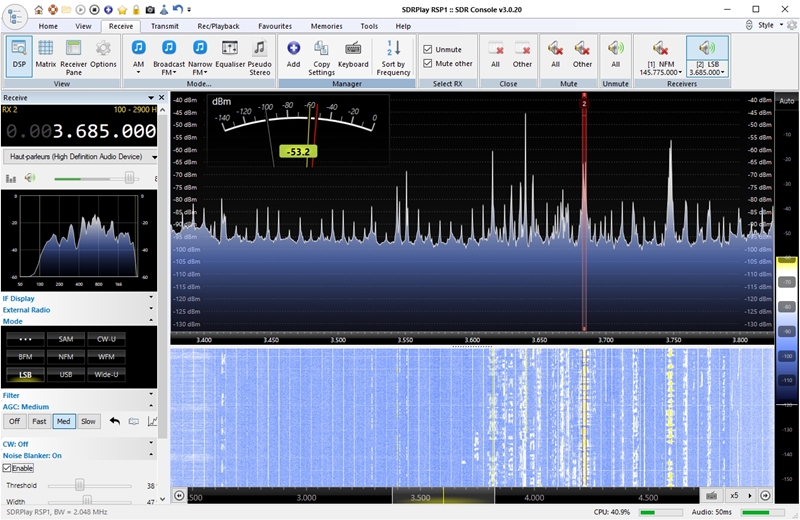Open the audio device dropdown
Image resolution: width=800 pixels, height=520 pixels.
(x=81, y=157)
